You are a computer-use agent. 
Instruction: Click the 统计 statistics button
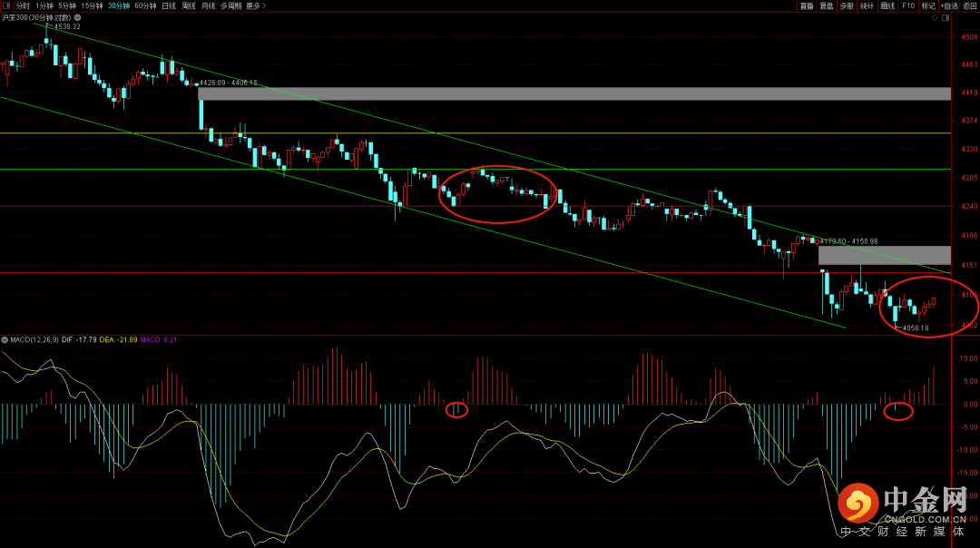(x=867, y=5)
